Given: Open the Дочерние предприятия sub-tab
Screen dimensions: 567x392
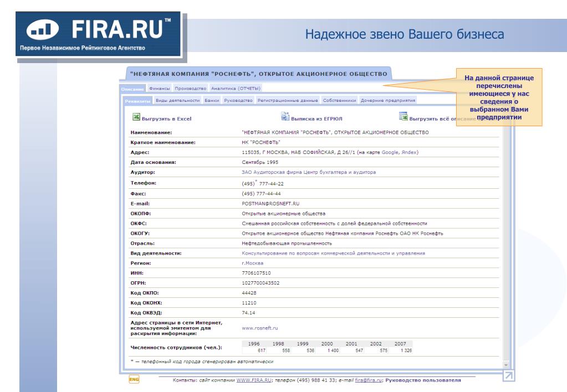Looking at the screenshot, I should click(387, 100).
